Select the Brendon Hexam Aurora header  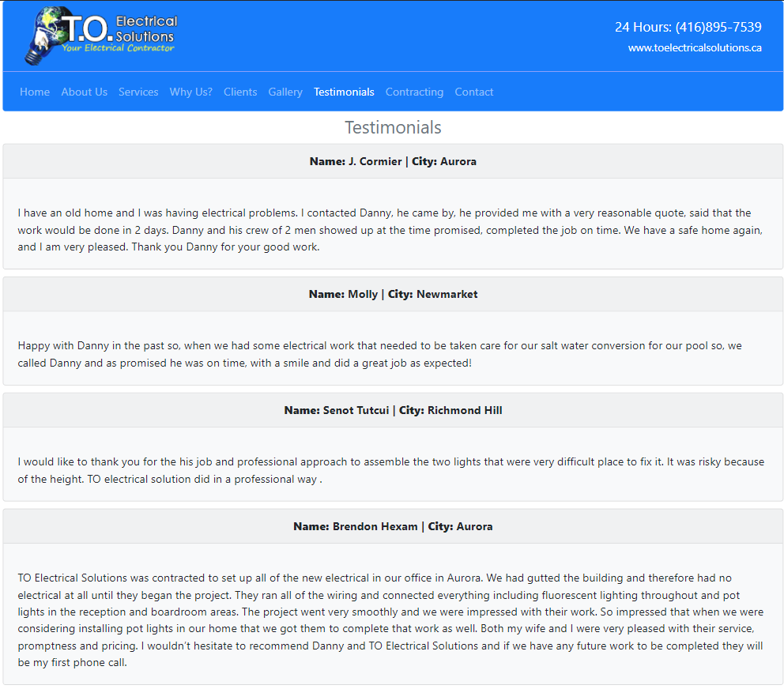coord(393,526)
